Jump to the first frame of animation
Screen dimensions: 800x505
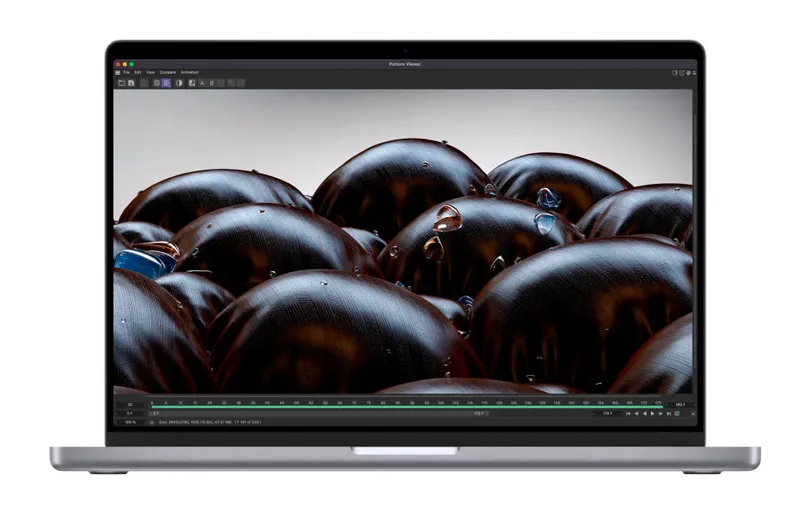tap(628, 413)
